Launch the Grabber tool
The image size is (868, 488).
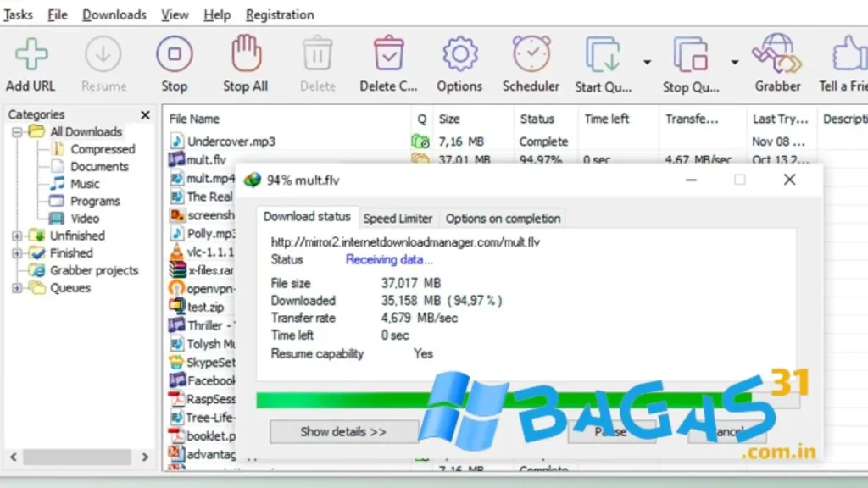[777, 53]
